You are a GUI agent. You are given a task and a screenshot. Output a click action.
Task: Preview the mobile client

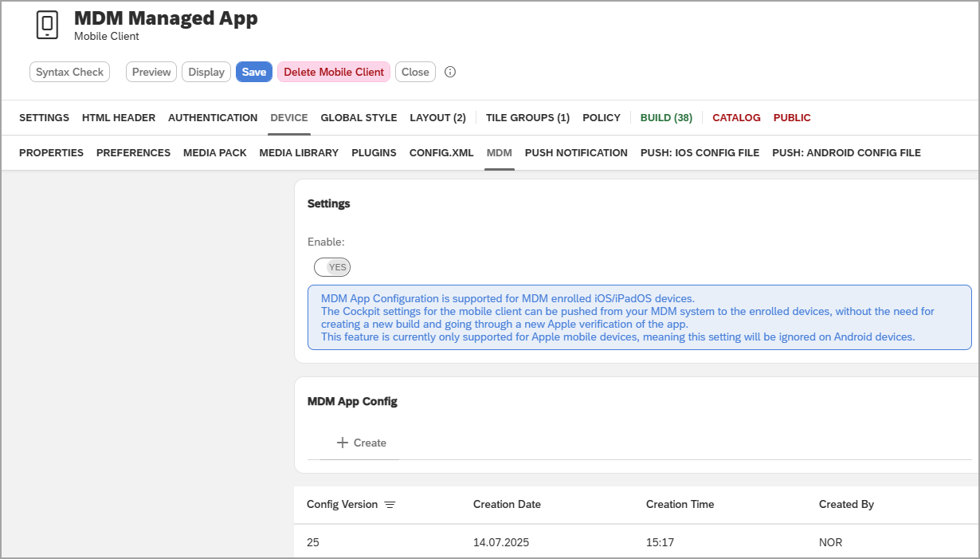(x=151, y=72)
